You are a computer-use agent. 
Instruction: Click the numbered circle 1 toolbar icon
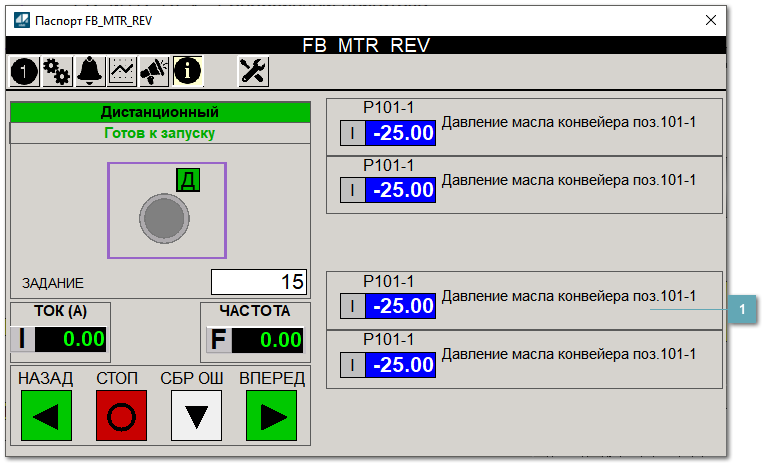(x=24, y=70)
